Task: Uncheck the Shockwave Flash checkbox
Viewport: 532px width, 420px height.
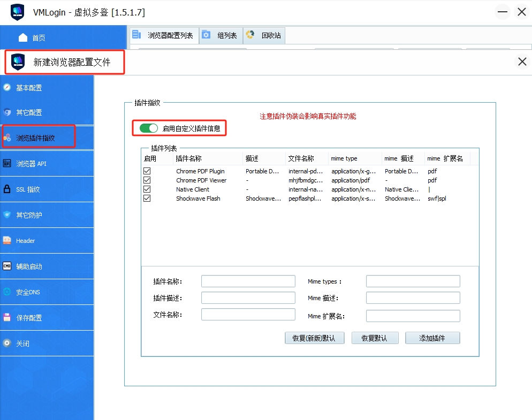Action: coord(147,198)
